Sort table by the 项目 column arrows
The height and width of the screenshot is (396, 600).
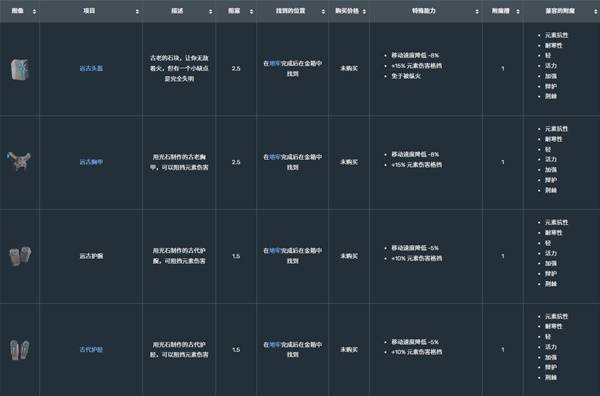(x=137, y=11)
